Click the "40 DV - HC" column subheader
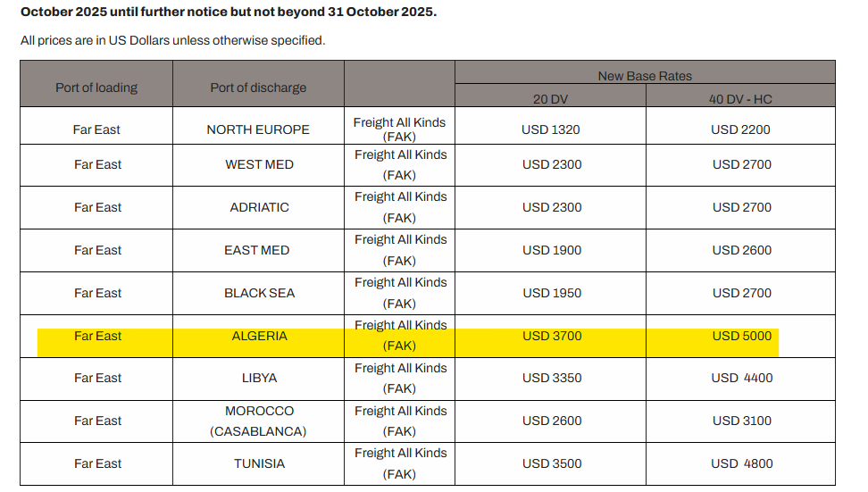 coord(740,99)
